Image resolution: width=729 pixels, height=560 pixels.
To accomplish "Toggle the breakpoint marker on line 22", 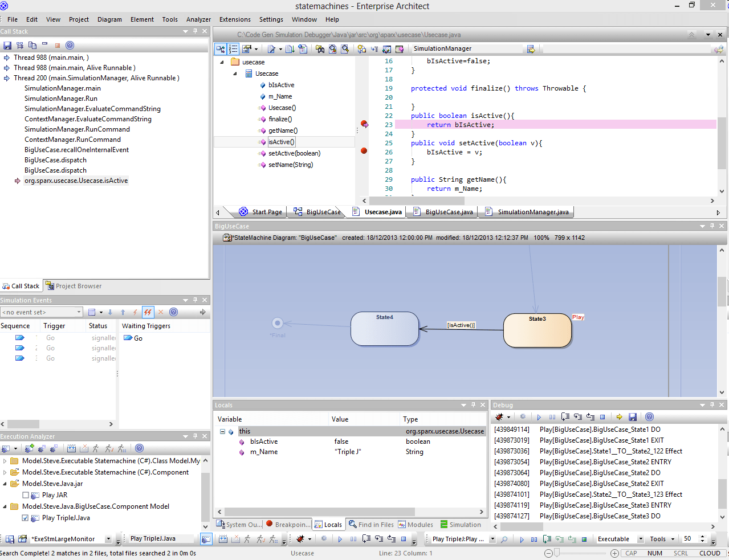I will [363, 116].
